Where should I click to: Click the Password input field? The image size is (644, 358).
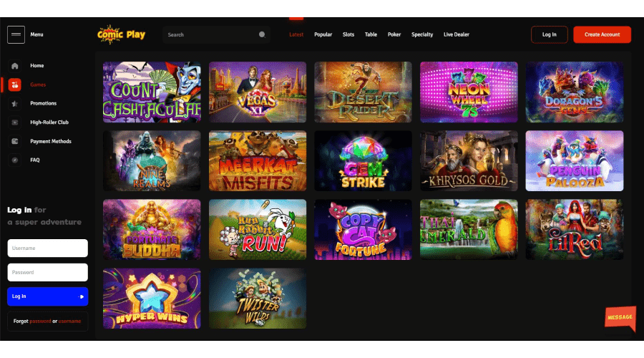point(47,273)
